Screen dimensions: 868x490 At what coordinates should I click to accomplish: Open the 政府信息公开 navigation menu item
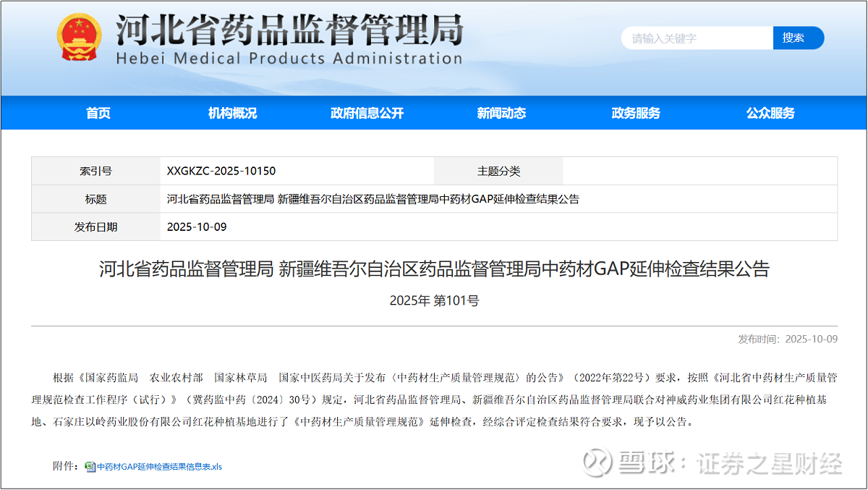point(367,113)
